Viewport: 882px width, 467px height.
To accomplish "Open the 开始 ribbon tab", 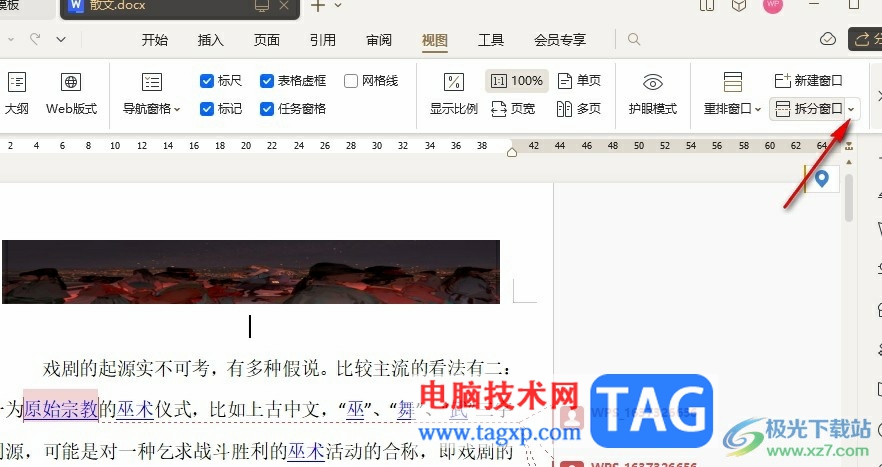I will point(154,40).
